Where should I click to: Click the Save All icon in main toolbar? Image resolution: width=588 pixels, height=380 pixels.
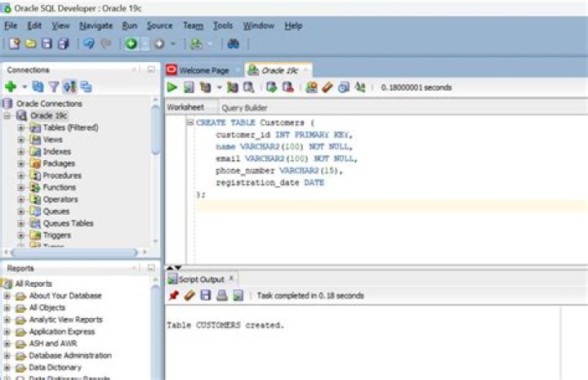click(x=64, y=43)
